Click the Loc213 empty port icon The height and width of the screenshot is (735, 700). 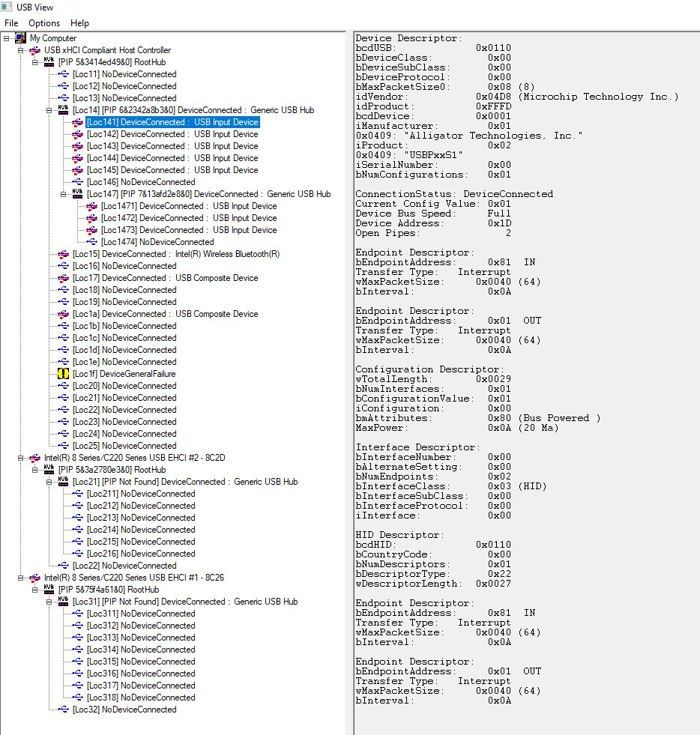coord(77,518)
